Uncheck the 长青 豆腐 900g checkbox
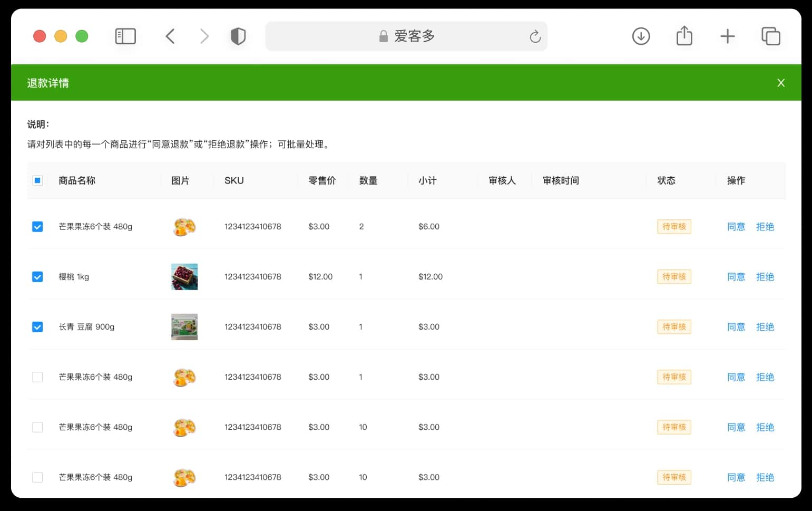 coord(37,327)
